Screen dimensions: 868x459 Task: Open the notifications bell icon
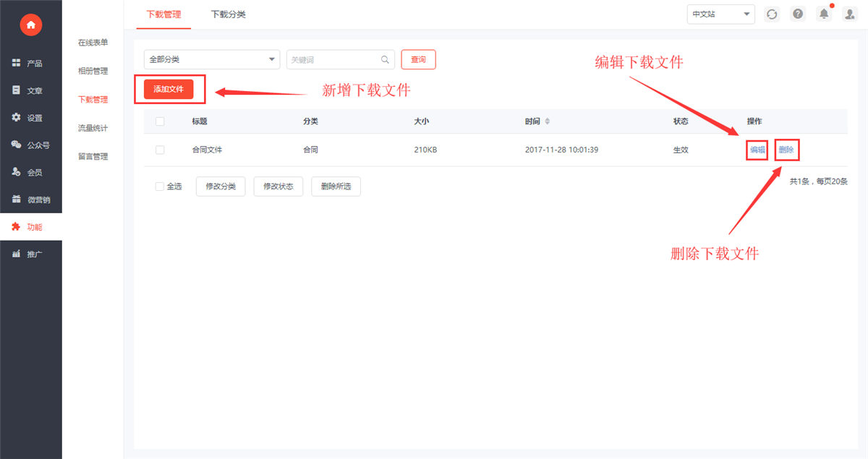click(x=823, y=14)
